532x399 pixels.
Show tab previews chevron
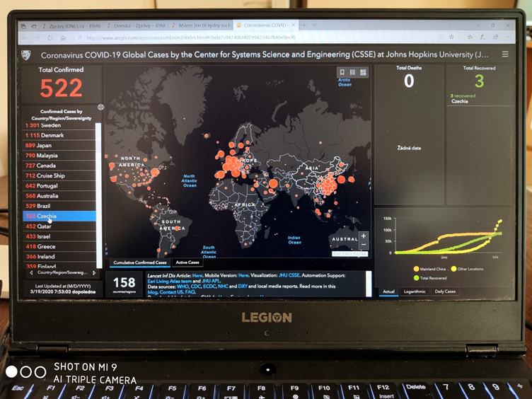(315, 25)
